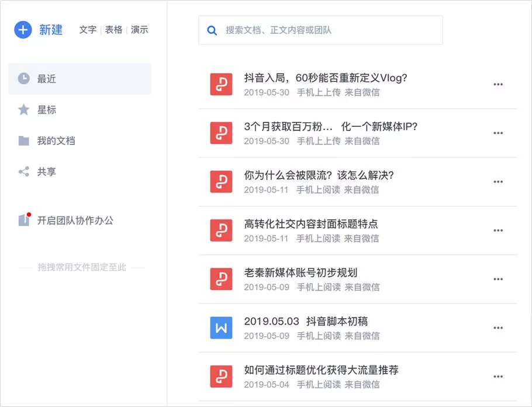The image size is (532, 407).
Task: Create a new 文字 document
Action: click(88, 30)
